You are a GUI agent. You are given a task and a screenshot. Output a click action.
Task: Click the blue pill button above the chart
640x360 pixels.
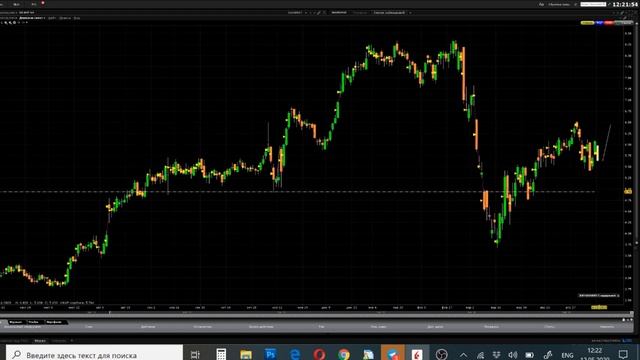point(599,23)
